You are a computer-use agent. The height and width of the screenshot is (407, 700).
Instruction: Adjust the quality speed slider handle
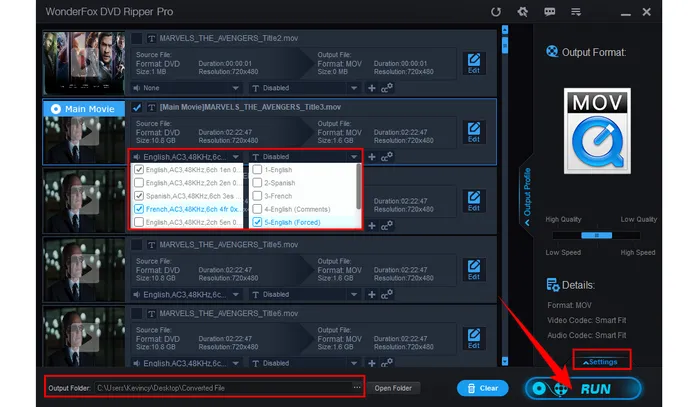(596, 235)
